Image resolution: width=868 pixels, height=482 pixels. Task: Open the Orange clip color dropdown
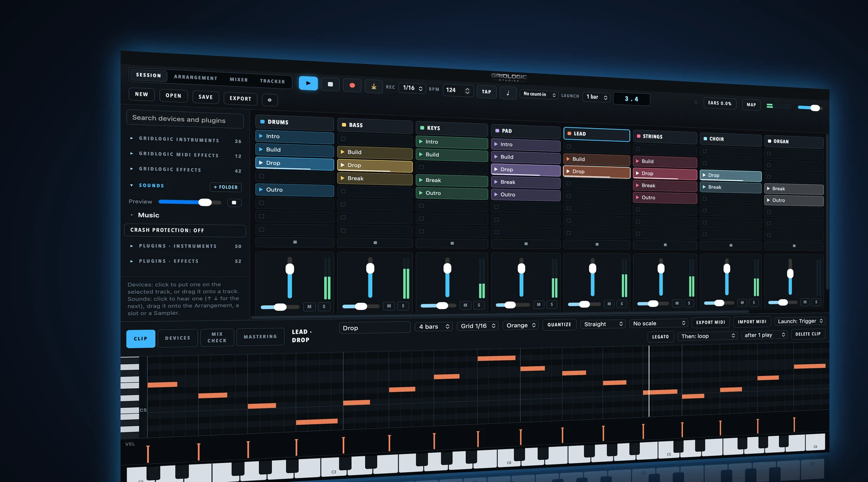pyautogui.click(x=521, y=325)
